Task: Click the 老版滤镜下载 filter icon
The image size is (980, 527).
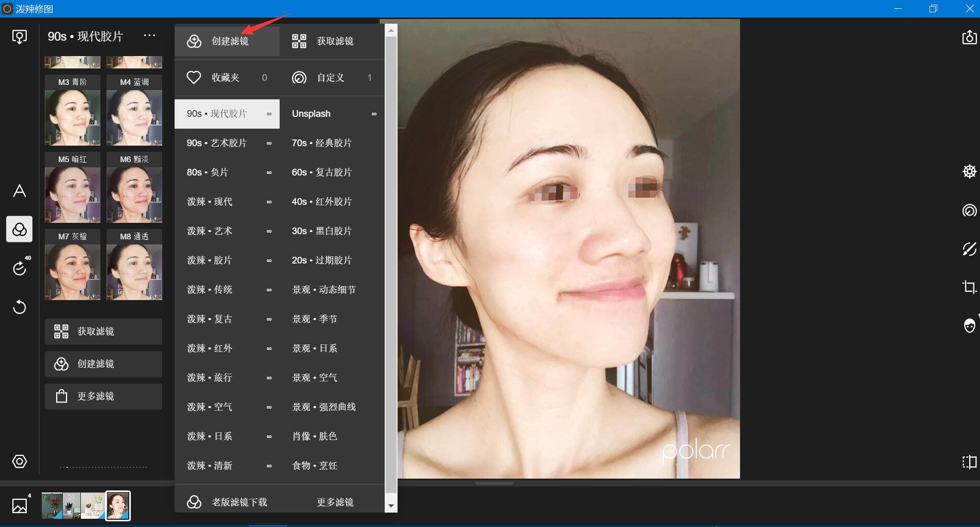Action: point(194,502)
